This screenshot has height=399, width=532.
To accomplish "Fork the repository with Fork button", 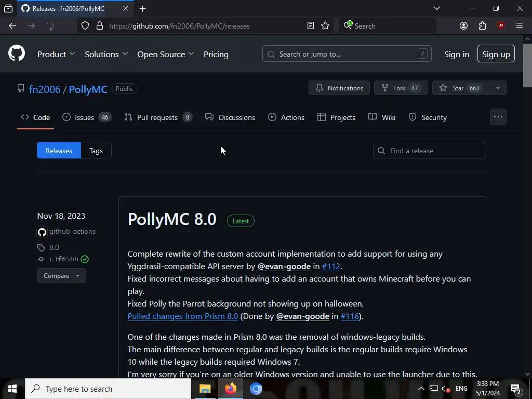I will coord(401,88).
